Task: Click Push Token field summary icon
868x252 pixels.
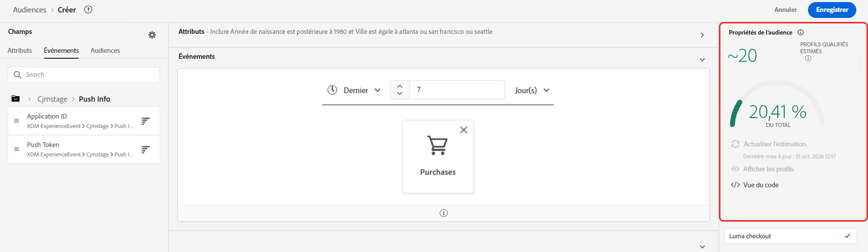Action: click(x=146, y=149)
